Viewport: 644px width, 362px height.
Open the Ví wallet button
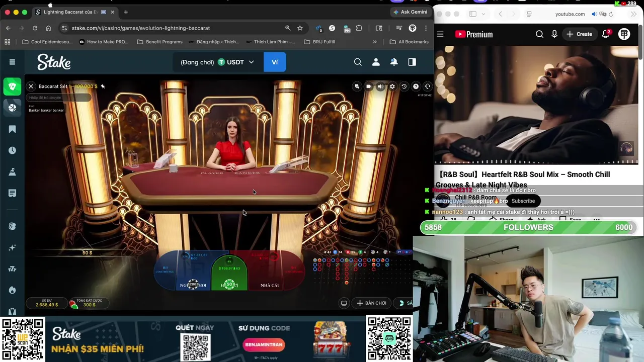275,62
